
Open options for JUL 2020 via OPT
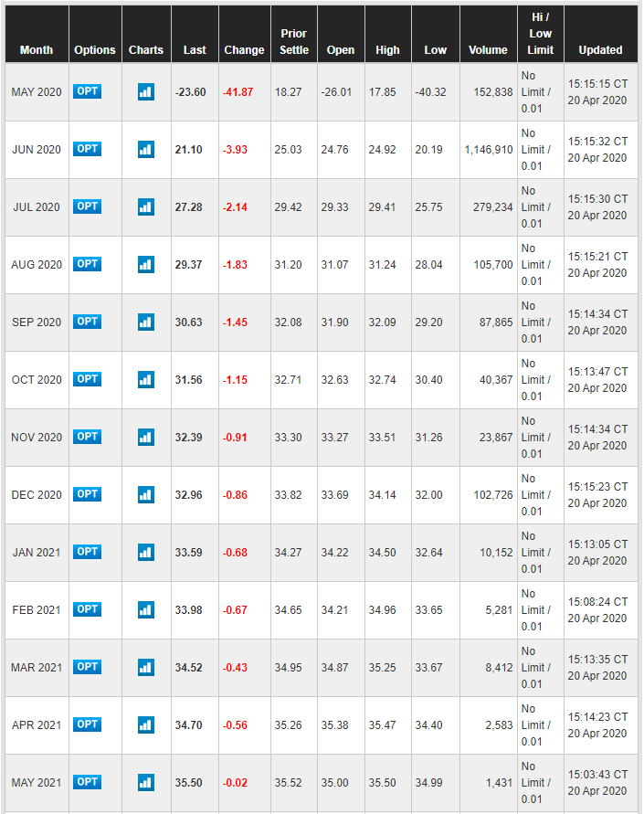88,206
